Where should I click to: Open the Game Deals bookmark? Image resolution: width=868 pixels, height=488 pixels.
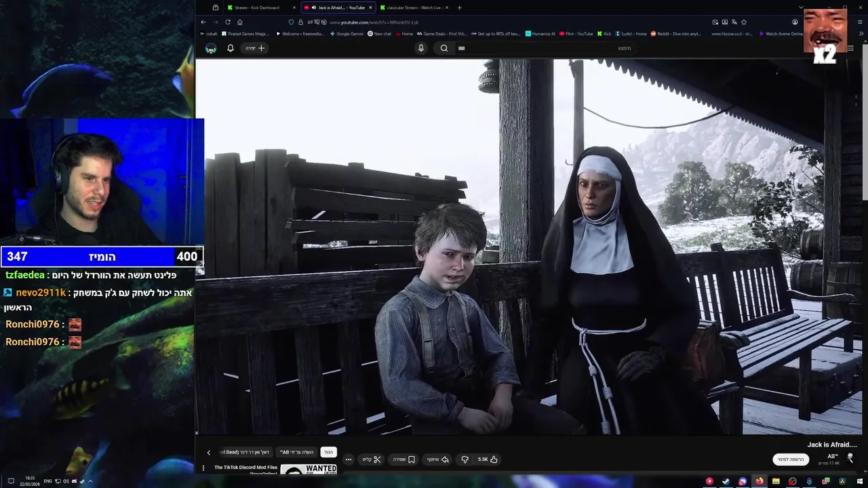(441, 34)
